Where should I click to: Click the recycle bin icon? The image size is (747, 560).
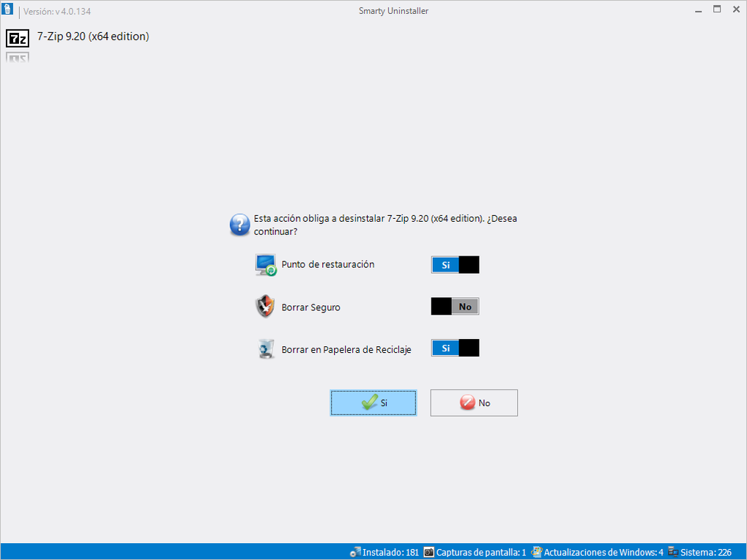[x=266, y=348]
